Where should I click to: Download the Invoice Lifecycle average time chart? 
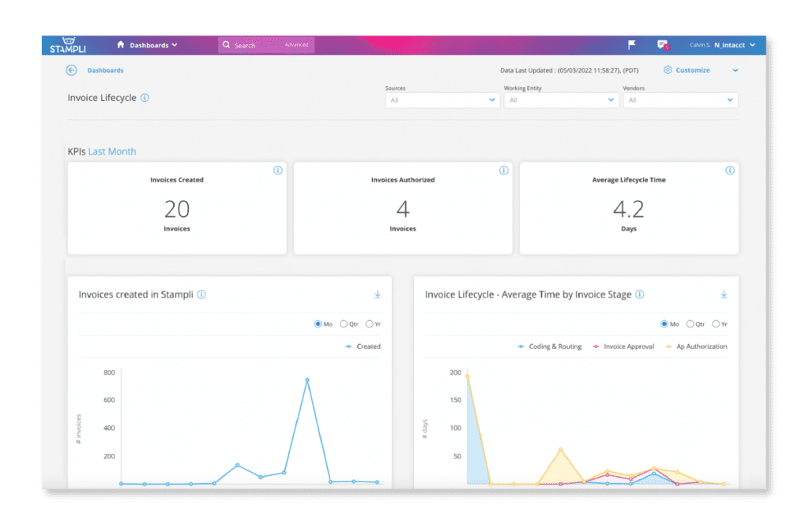(x=724, y=293)
